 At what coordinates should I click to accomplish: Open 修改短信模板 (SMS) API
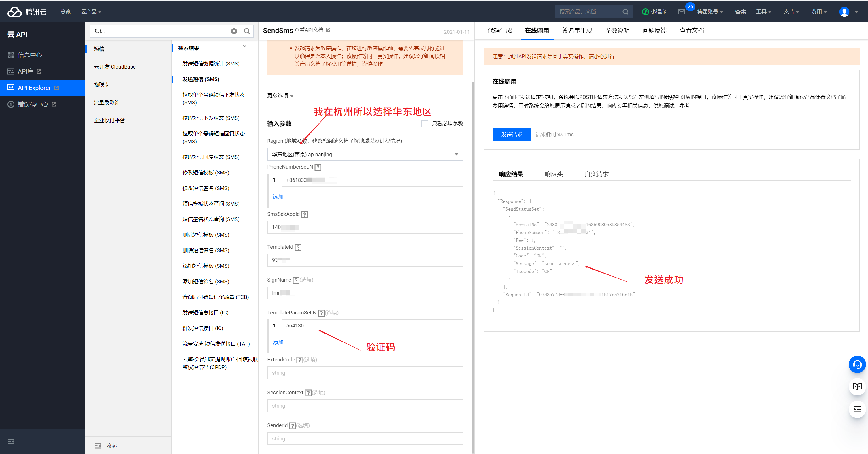(206, 173)
